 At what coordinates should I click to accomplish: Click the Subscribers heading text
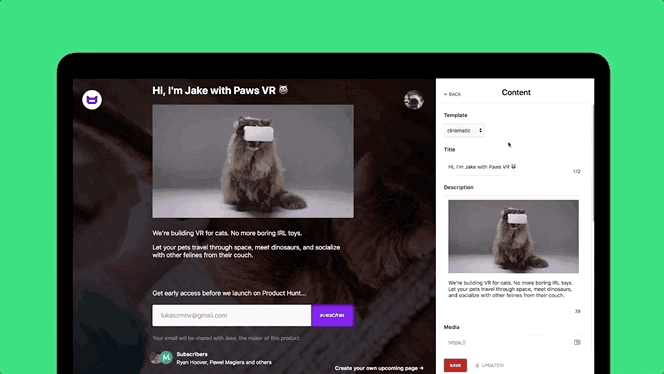[192, 354]
